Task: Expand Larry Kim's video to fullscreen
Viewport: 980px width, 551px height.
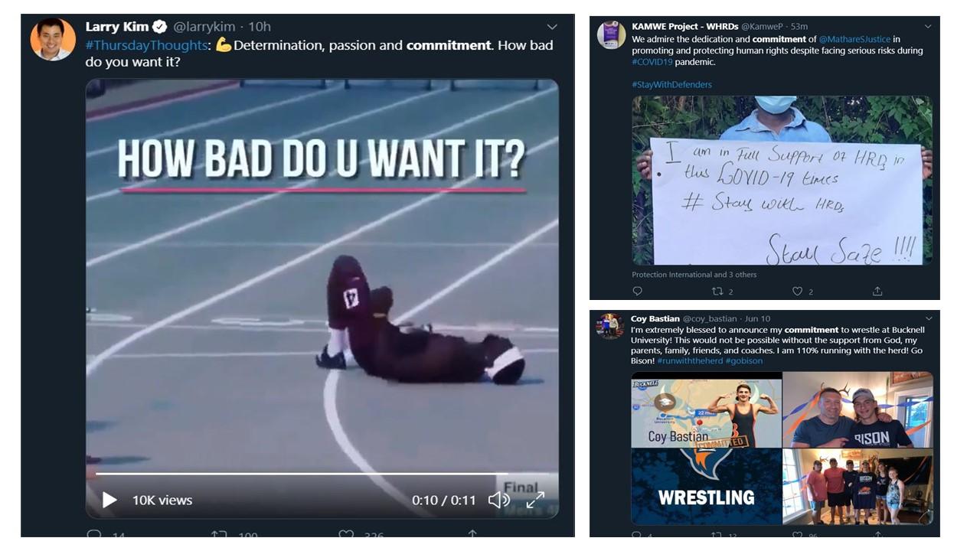Action: [x=535, y=500]
